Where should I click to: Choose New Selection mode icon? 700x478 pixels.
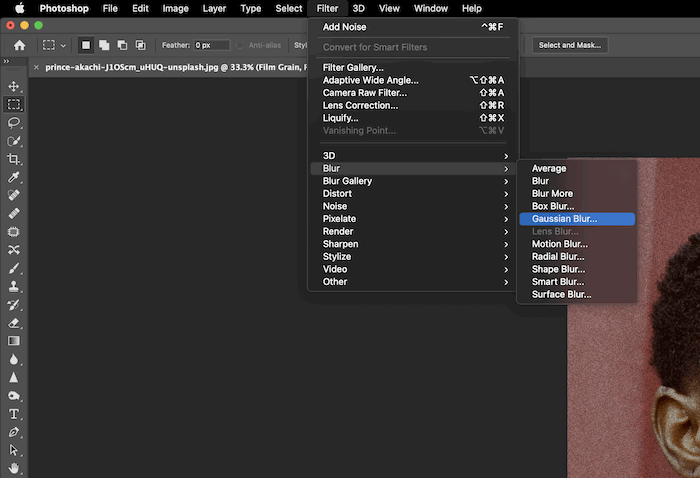coord(86,45)
